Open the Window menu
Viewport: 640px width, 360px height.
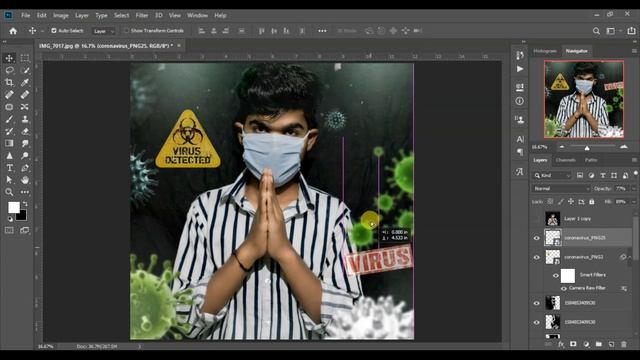pos(198,16)
